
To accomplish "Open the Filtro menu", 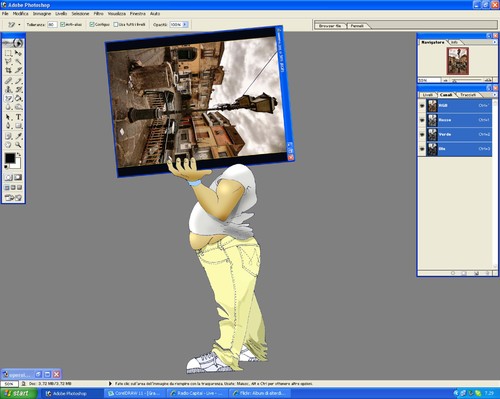I will tap(98, 14).
